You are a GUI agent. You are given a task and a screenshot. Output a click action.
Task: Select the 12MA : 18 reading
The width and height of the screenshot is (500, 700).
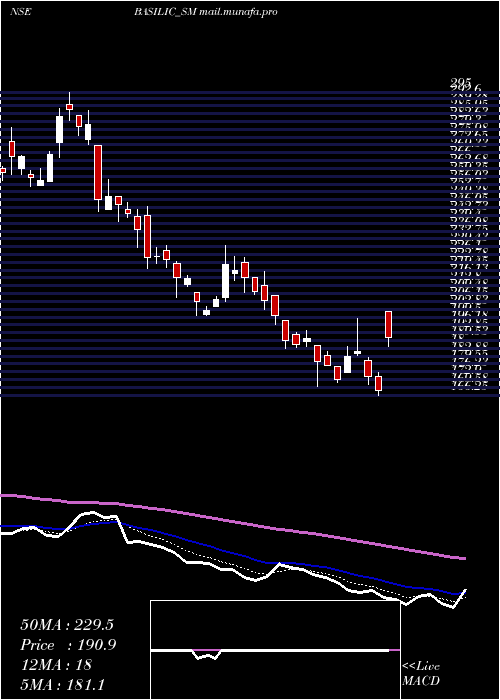(x=56, y=665)
